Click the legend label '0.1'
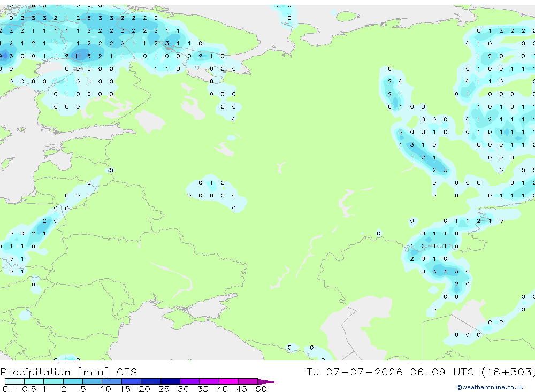535x392 pixels. tap(9, 389)
